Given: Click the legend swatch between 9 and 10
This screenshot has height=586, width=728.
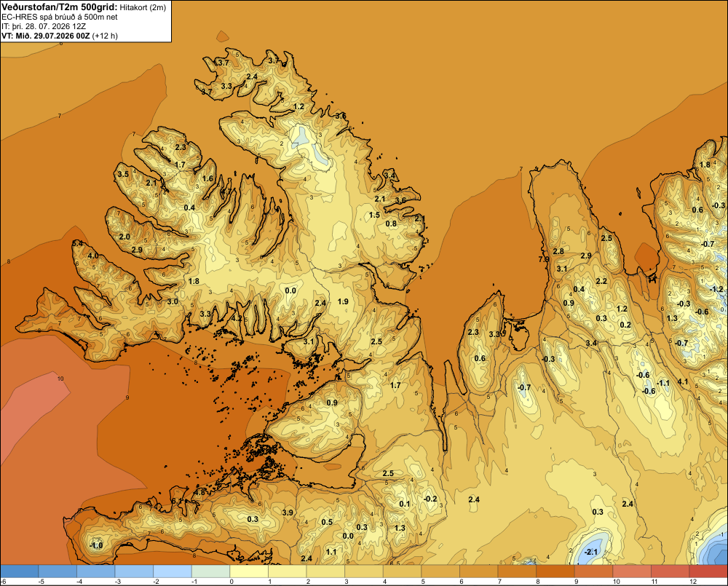Looking at the screenshot, I should [594, 571].
